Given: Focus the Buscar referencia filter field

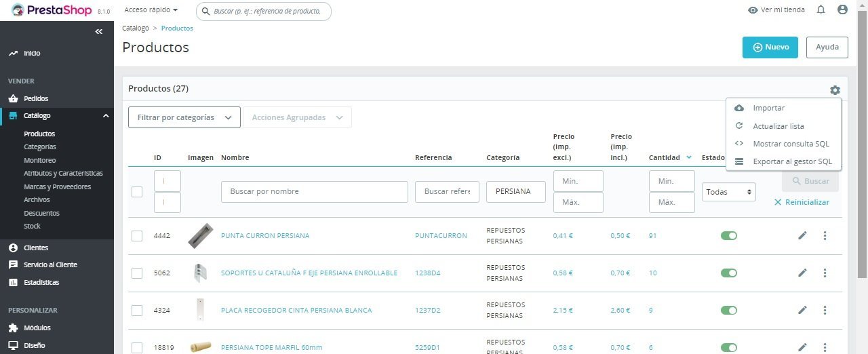Looking at the screenshot, I should tap(447, 192).
